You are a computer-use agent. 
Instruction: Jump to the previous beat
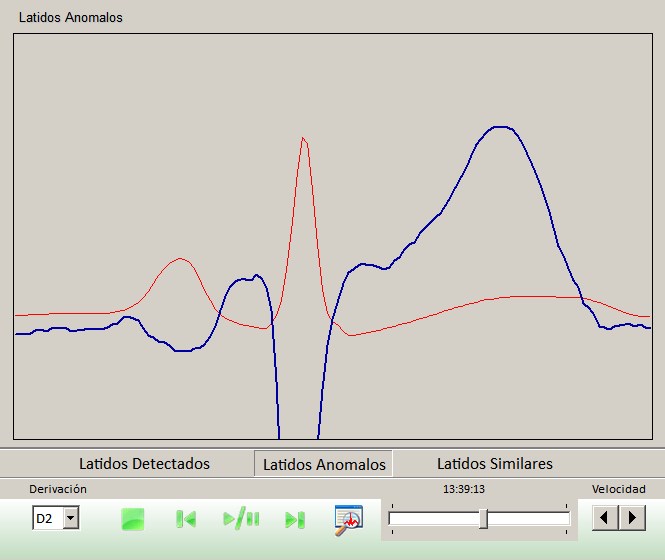point(186,519)
